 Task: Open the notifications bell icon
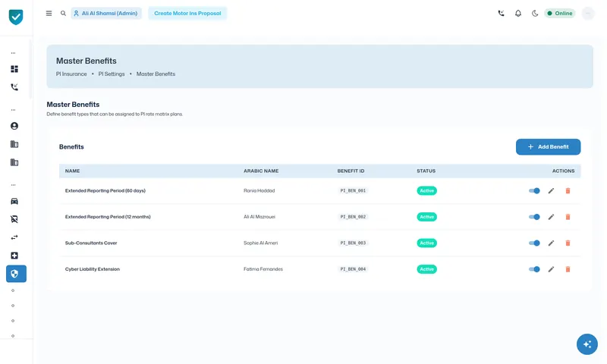click(x=518, y=13)
